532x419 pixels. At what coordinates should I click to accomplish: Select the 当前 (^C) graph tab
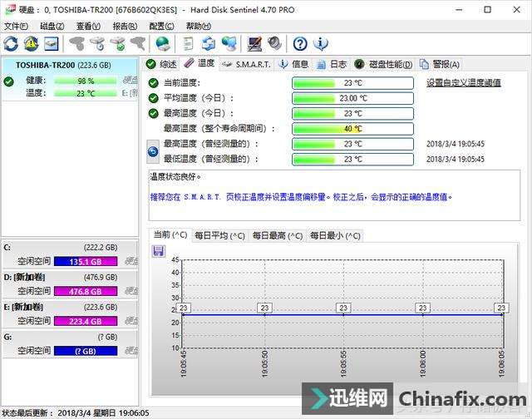[x=170, y=234]
